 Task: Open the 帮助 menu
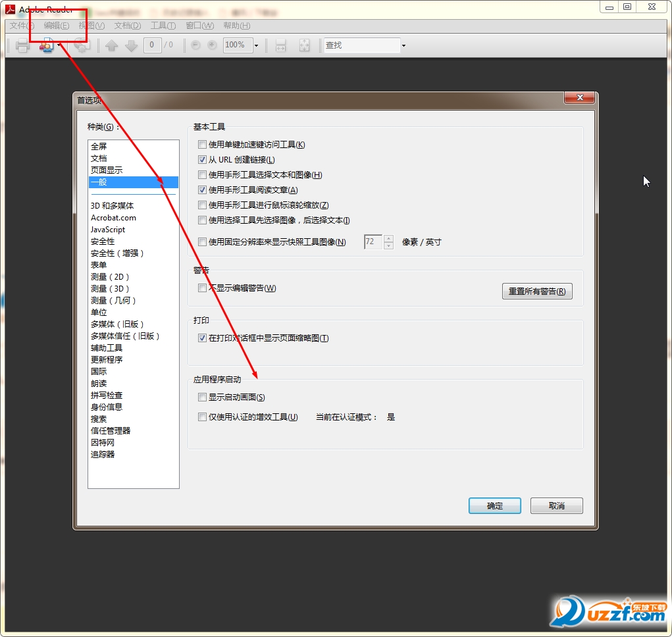point(236,26)
